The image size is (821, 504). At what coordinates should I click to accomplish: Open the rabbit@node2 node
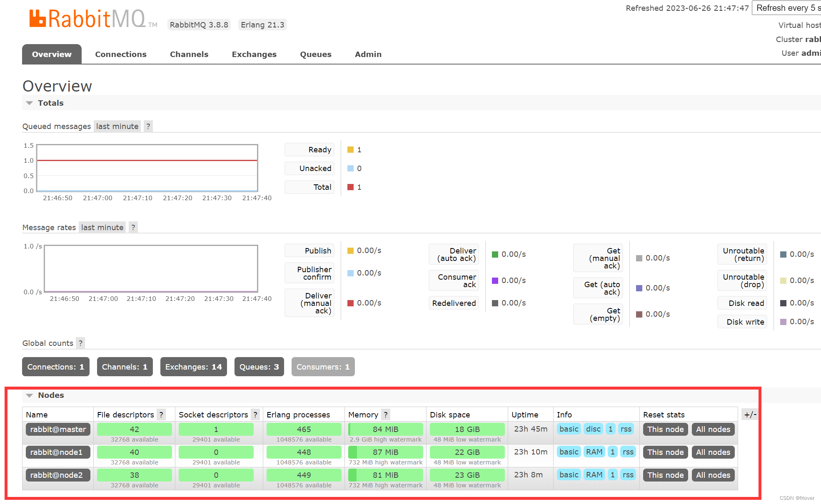click(58, 475)
